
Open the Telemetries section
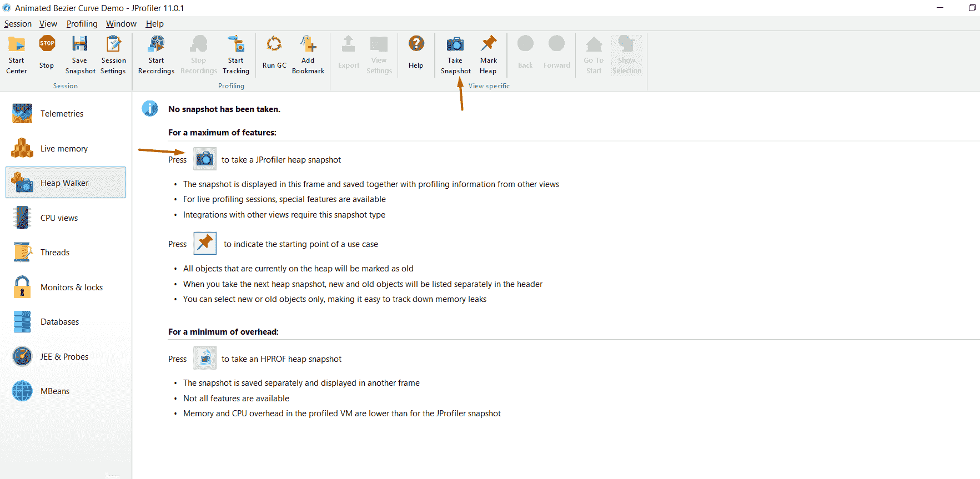click(x=66, y=113)
